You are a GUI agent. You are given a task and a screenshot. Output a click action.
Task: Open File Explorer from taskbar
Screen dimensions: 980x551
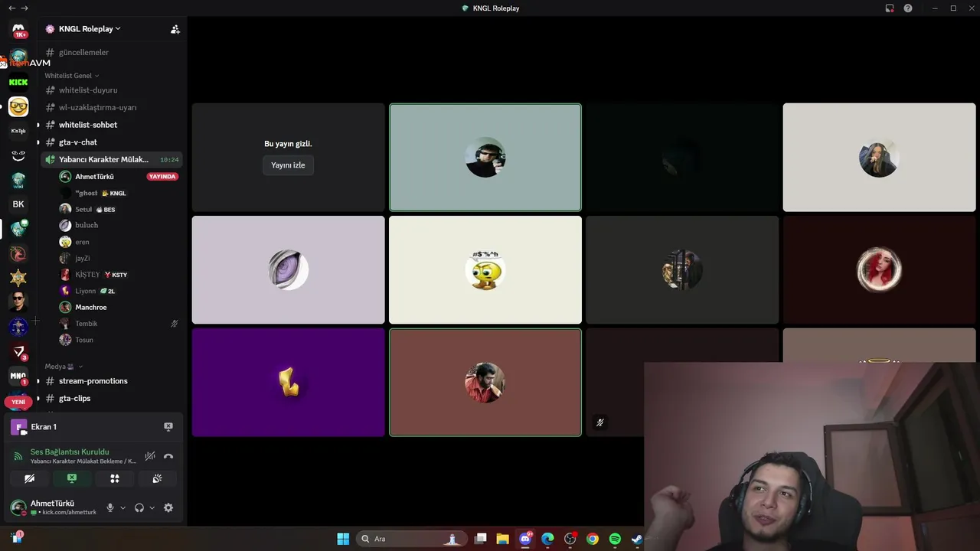pyautogui.click(x=502, y=539)
